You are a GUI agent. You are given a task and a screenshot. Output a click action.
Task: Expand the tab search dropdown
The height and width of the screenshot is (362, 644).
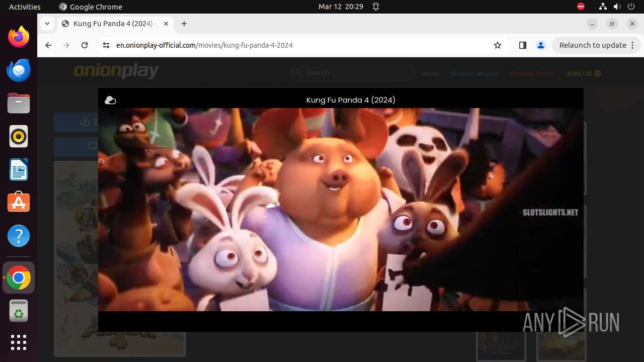click(x=47, y=24)
